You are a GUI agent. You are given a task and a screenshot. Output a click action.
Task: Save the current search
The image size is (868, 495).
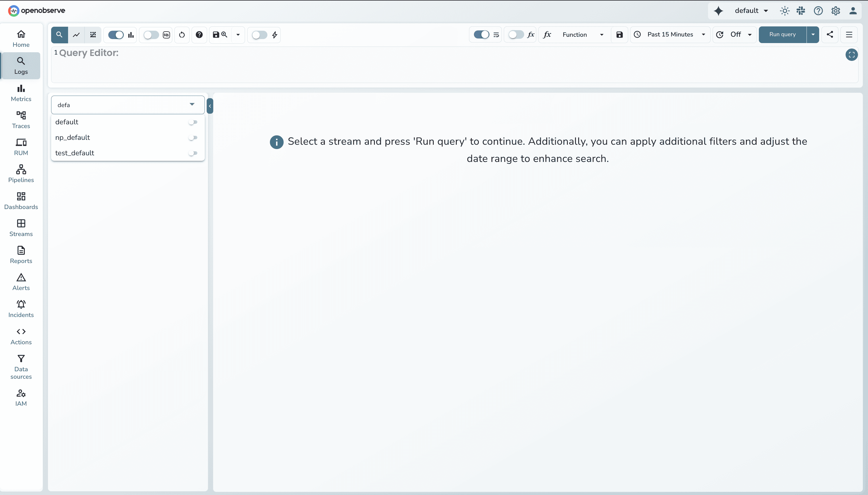tap(216, 35)
